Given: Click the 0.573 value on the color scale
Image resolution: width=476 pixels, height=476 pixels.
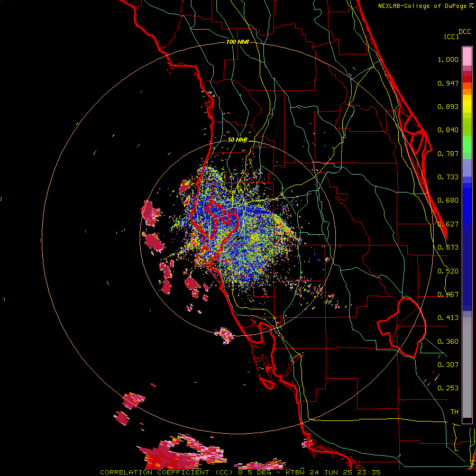Looking at the screenshot, I should pos(448,248).
